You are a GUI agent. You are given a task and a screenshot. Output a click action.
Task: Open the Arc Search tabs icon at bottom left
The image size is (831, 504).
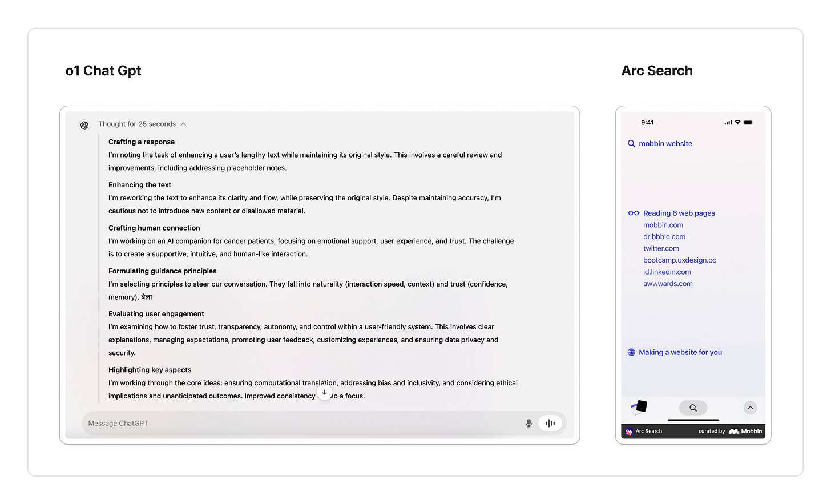click(639, 406)
